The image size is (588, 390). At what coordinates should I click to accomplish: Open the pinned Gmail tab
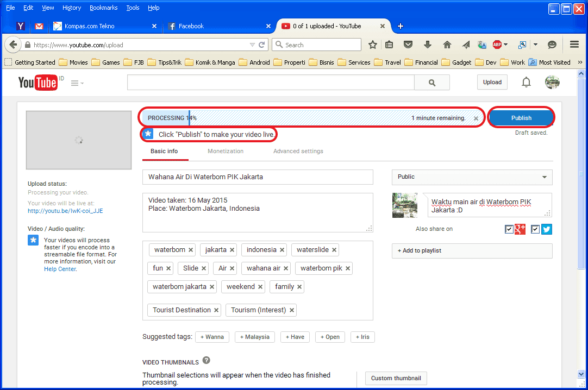pos(39,26)
